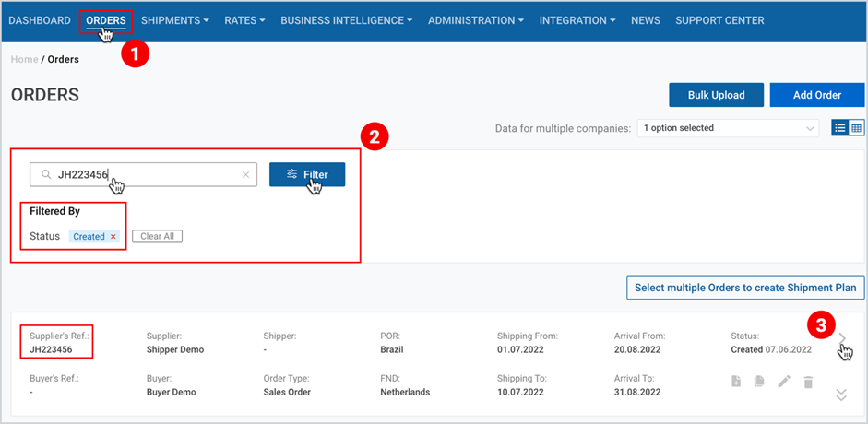Click FND value Netherlands
The width and height of the screenshot is (868, 424).
pos(405,392)
